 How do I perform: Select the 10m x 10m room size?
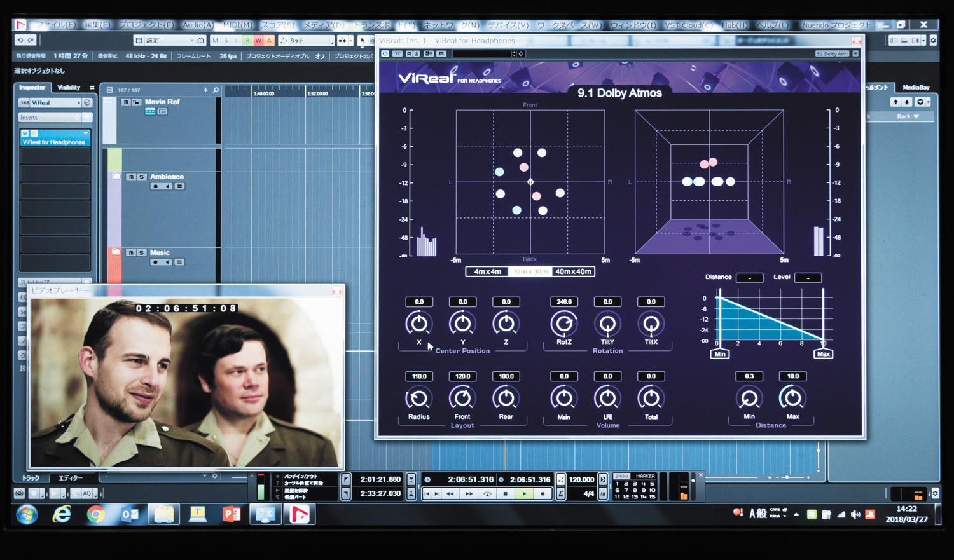point(530,271)
